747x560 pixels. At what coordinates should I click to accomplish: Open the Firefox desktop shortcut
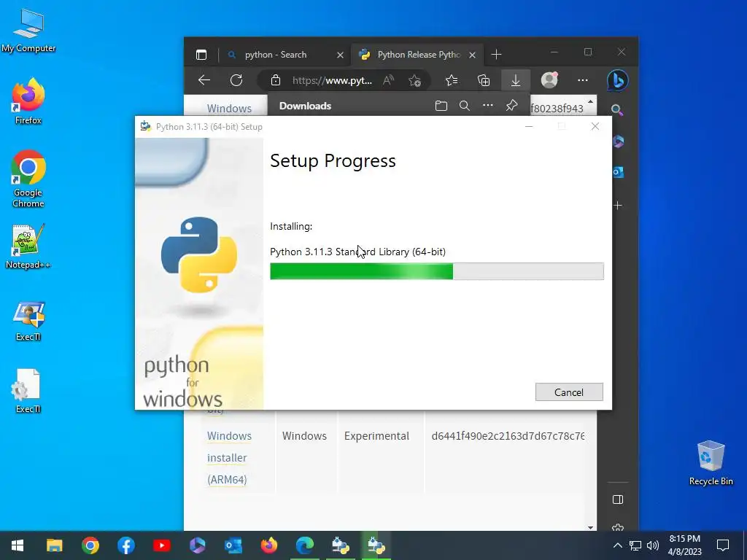[x=28, y=102]
